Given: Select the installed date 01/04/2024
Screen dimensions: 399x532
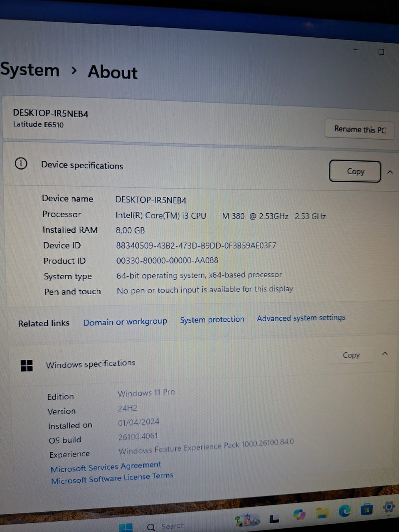Looking at the screenshot, I should point(138,422).
